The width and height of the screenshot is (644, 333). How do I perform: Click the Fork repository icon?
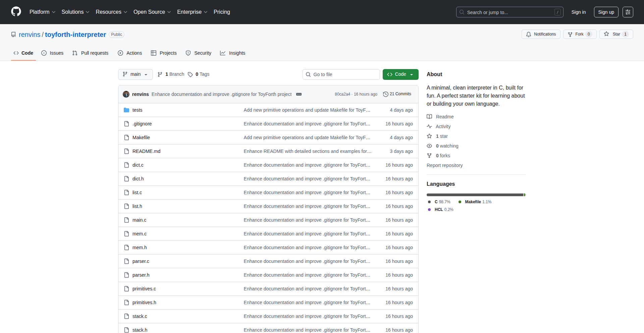(x=570, y=34)
